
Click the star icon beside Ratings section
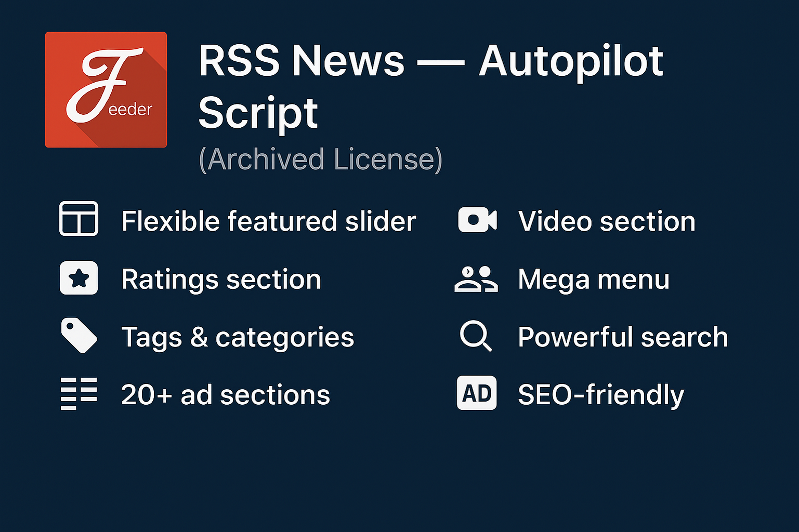pyautogui.click(x=79, y=278)
